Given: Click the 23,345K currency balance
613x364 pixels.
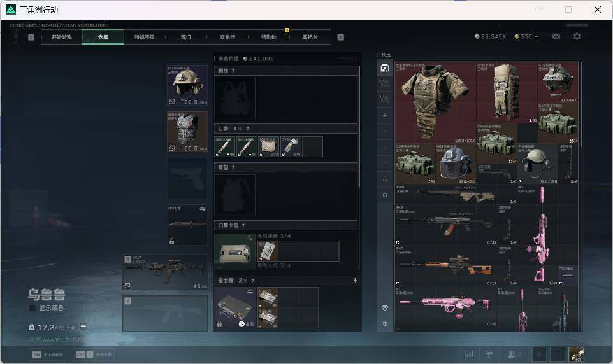Looking at the screenshot, I should coord(490,36).
